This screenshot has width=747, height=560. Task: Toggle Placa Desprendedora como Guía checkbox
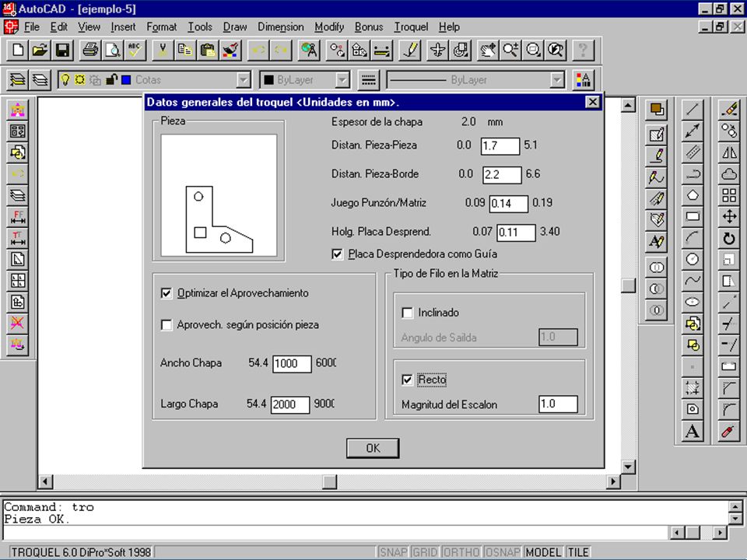(337, 254)
